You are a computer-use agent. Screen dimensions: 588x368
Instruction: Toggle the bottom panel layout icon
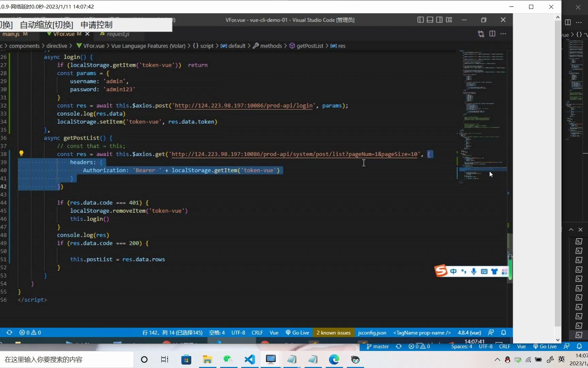[x=430, y=20]
